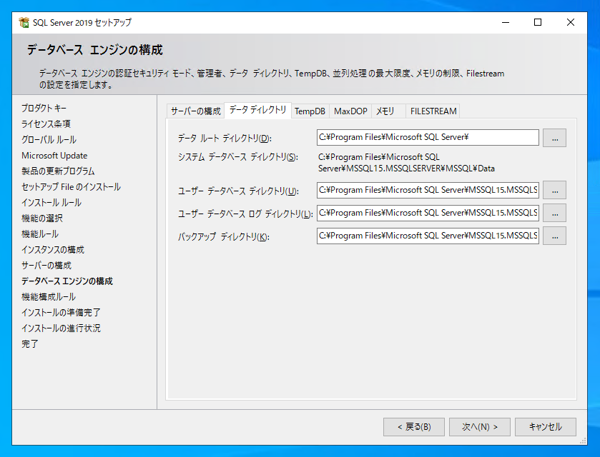The width and height of the screenshot is (600, 457).
Task: Click the 次へ(N) > button
Action: coord(479,427)
